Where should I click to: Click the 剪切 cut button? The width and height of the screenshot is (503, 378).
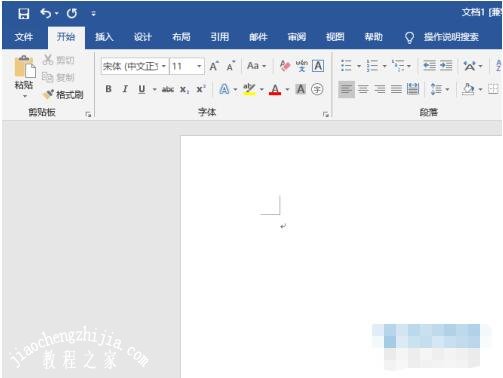pyautogui.click(x=59, y=60)
